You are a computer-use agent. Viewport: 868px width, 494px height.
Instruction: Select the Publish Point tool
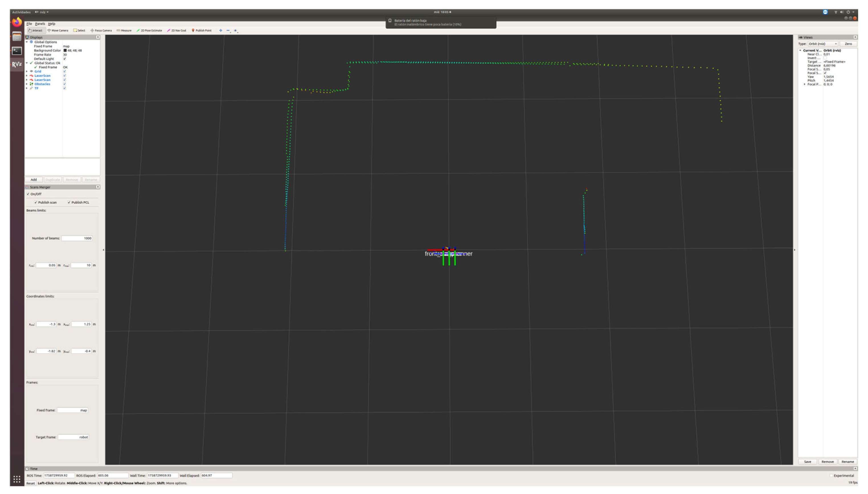202,30
